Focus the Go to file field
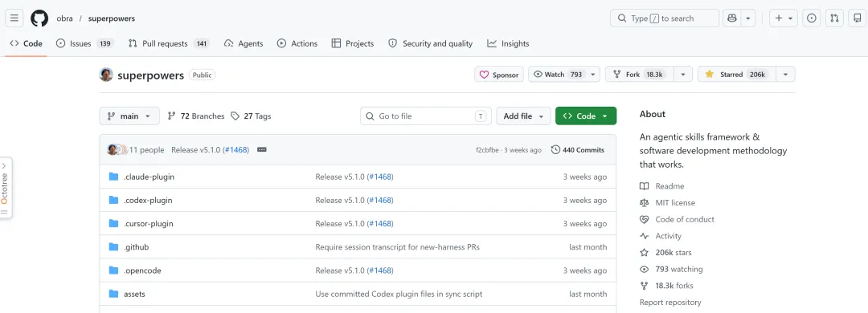 [x=426, y=116]
